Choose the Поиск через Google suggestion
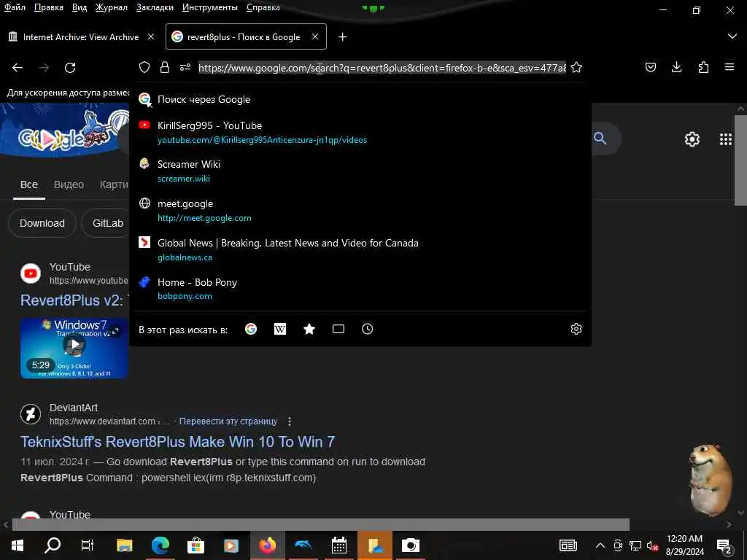The image size is (747, 560). 360,99
